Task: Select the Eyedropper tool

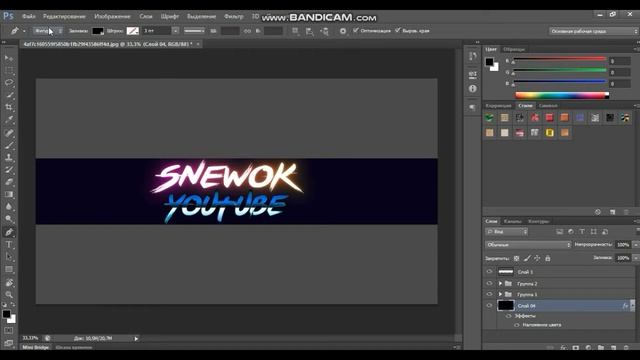Action: 9,120
